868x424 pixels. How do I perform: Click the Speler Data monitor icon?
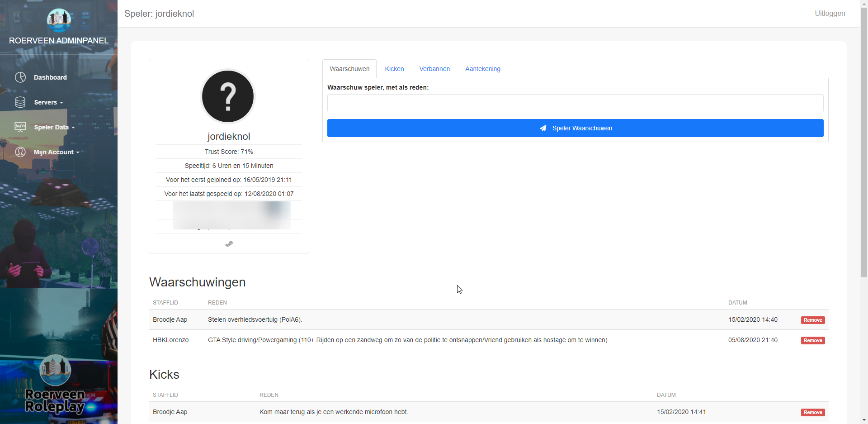point(20,127)
